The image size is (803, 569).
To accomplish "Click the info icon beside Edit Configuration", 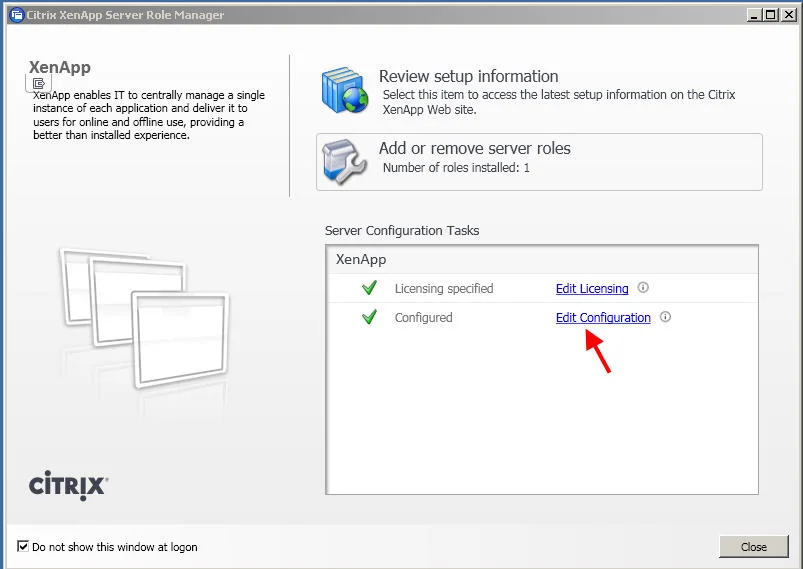I will (665, 317).
